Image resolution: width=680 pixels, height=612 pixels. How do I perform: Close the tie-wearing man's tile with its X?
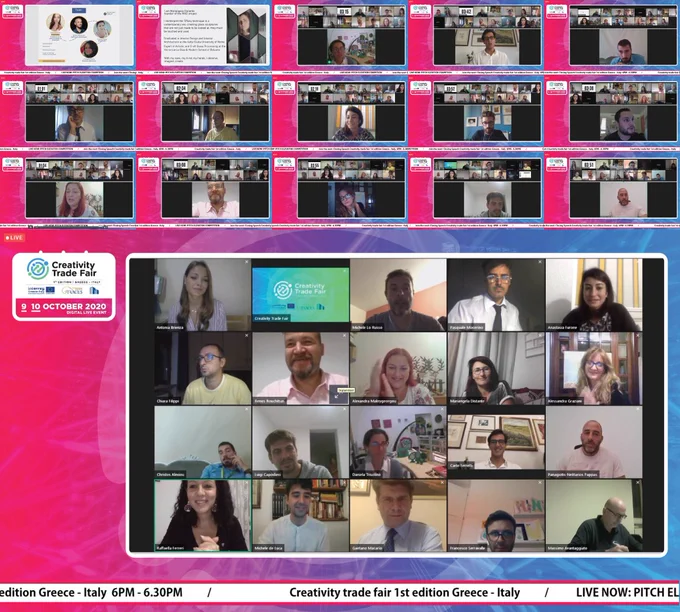tap(540, 262)
